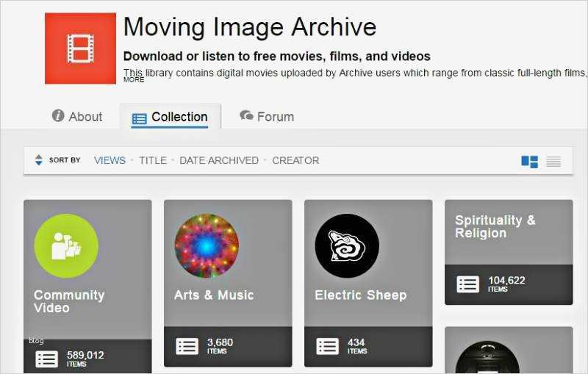Open the Forum tab
The height and width of the screenshot is (374, 588).
[x=267, y=117]
